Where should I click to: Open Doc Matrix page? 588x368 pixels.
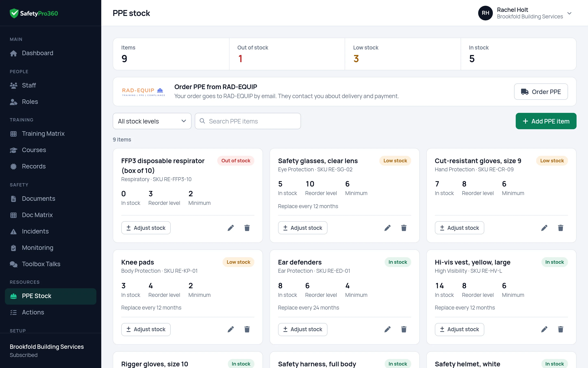coord(51,215)
